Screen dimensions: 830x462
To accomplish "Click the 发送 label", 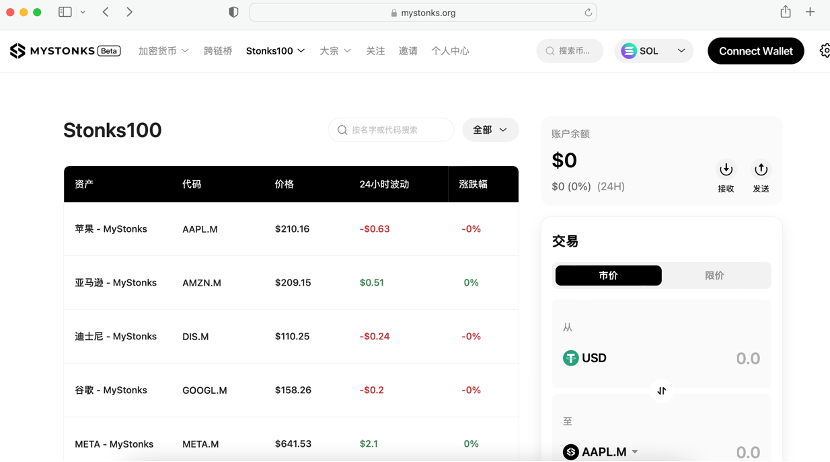I will point(761,188).
